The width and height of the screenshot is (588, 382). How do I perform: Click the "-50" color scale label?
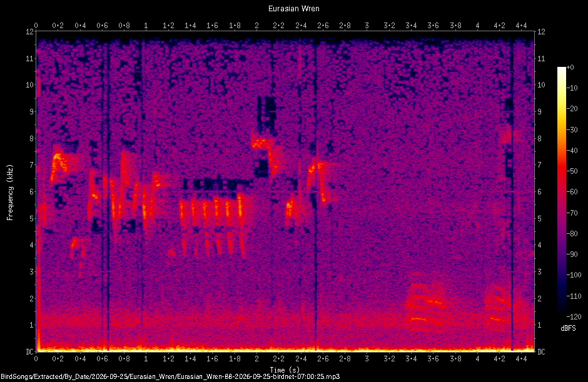point(572,171)
